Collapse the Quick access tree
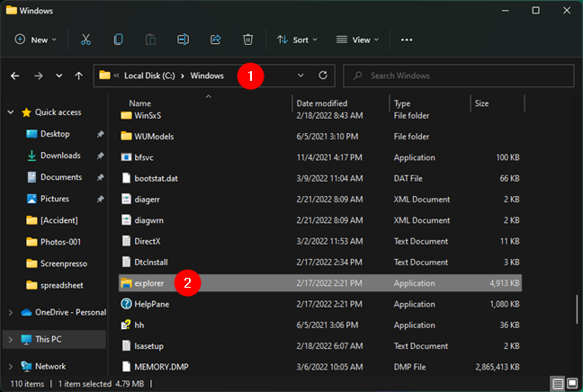Viewport: 583px width, 392px height. pos(11,112)
